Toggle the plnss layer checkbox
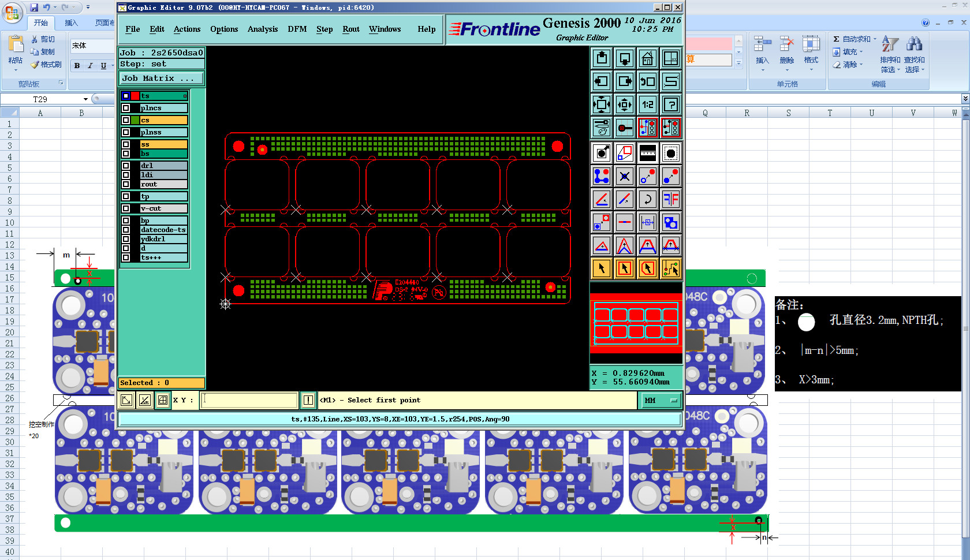Screen dimensions: 970x560 126,132
